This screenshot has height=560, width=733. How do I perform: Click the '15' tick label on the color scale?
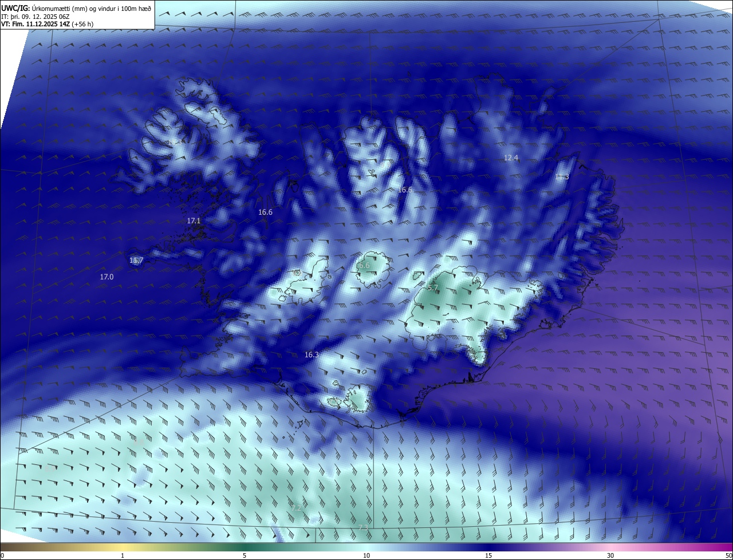point(488,555)
